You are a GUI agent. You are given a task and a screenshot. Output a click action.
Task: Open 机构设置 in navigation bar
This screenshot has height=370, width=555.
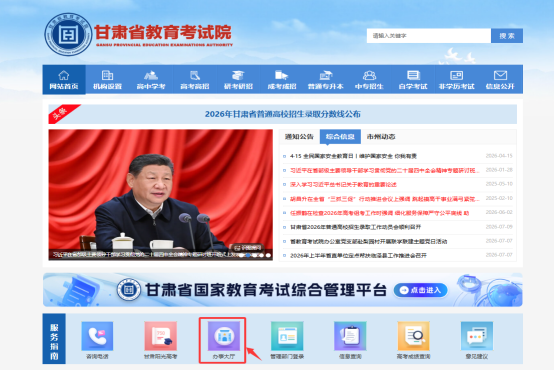[108, 80]
